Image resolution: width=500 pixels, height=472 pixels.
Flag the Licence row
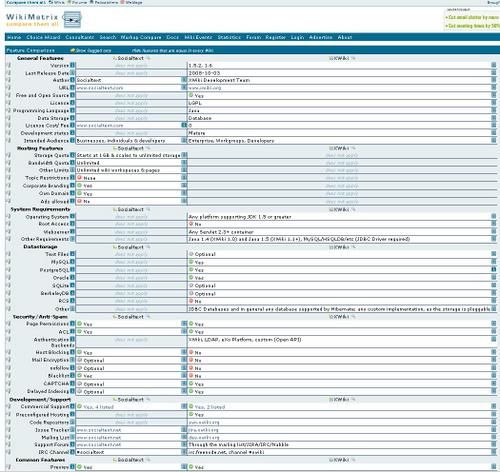coord(8,103)
